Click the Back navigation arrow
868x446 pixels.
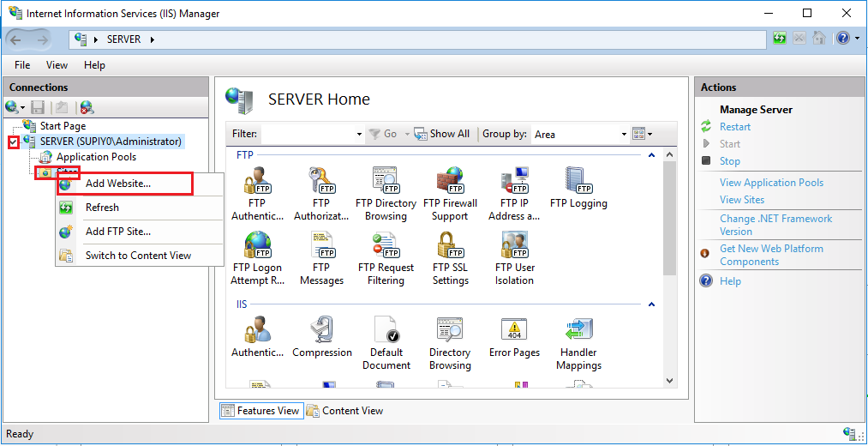click(16, 39)
